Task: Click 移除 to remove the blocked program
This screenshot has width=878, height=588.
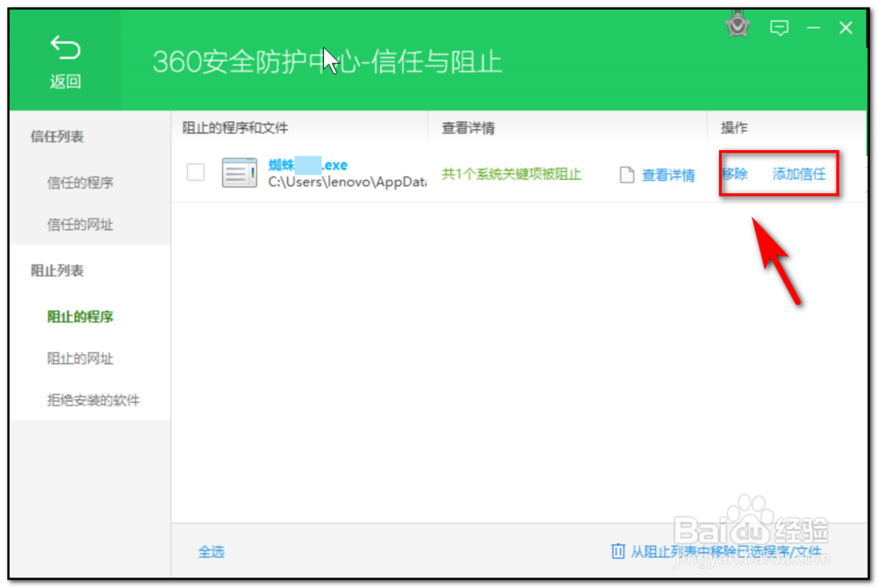Action: click(x=735, y=174)
